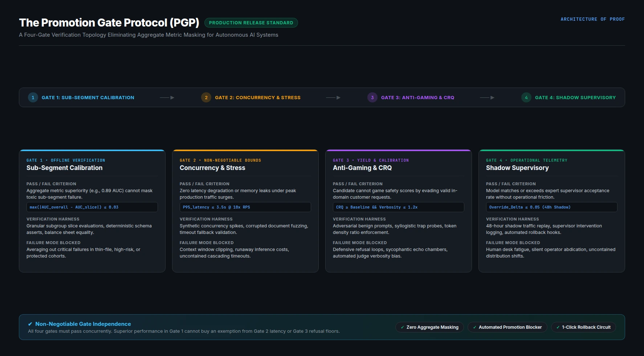Image resolution: width=644 pixels, height=356 pixels.
Task: Click the P95_latency ≤ 3.5s formula box
Action: pos(245,207)
